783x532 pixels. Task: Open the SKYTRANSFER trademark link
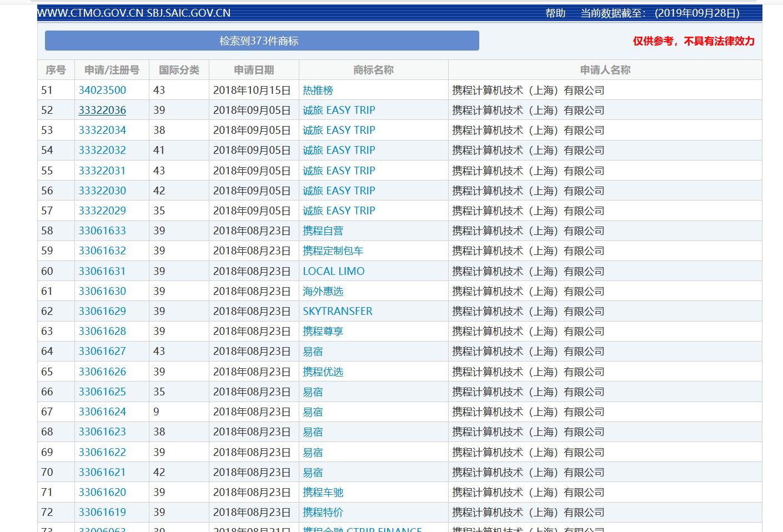click(x=337, y=311)
